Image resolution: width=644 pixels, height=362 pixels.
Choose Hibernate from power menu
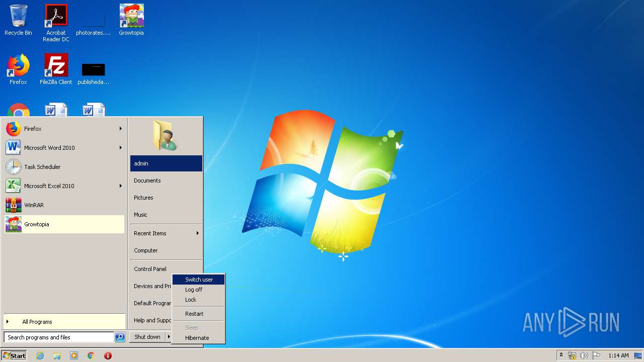point(198,338)
